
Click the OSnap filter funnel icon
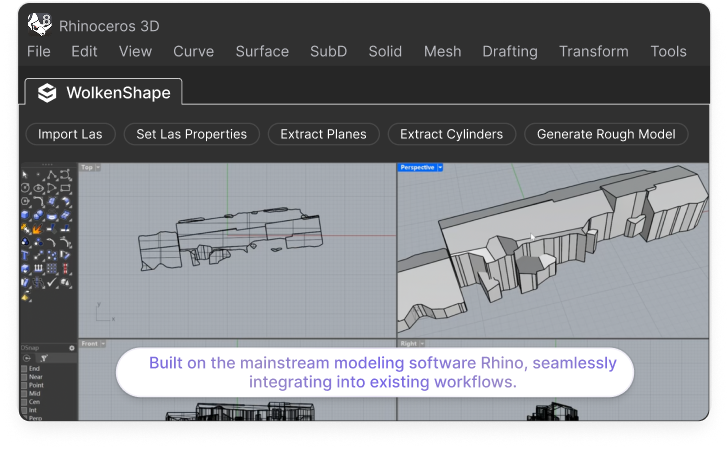pyautogui.click(x=44, y=358)
